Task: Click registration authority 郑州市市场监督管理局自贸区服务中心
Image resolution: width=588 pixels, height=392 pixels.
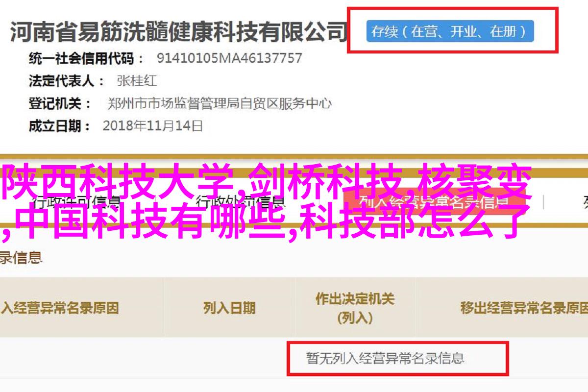Action: coord(219,103)
